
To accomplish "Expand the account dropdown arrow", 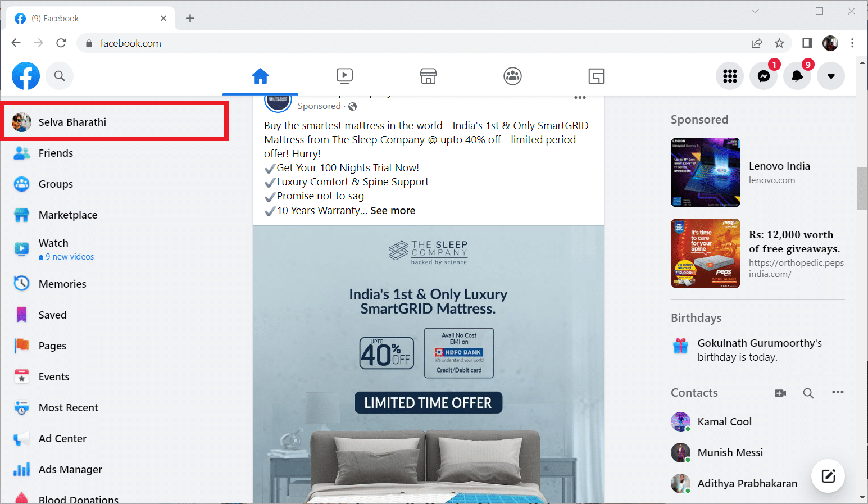I will tap(831, 76).
